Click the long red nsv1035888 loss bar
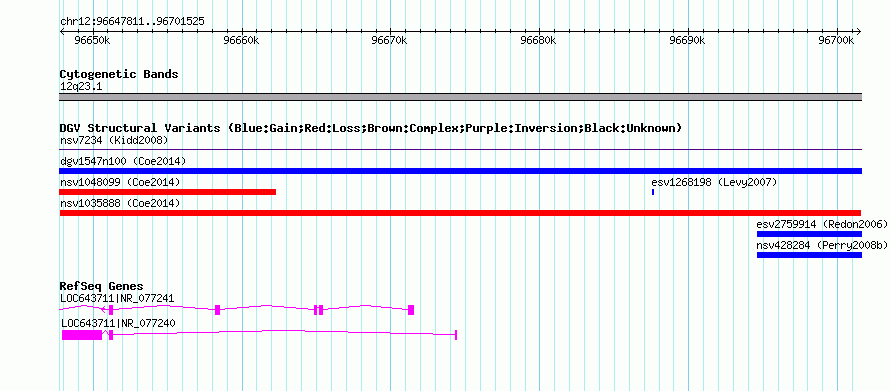This screenshot has height=391, width=890. 460,213
